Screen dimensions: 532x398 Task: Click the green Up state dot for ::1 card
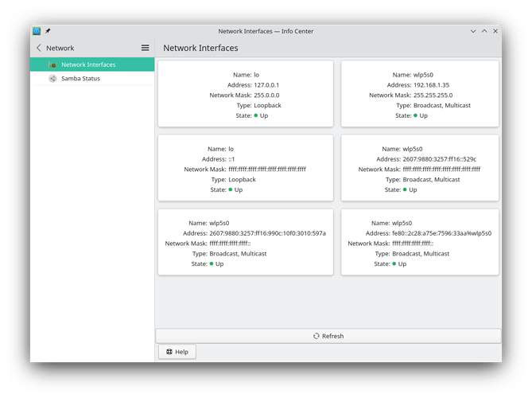(x=231, y=189)
